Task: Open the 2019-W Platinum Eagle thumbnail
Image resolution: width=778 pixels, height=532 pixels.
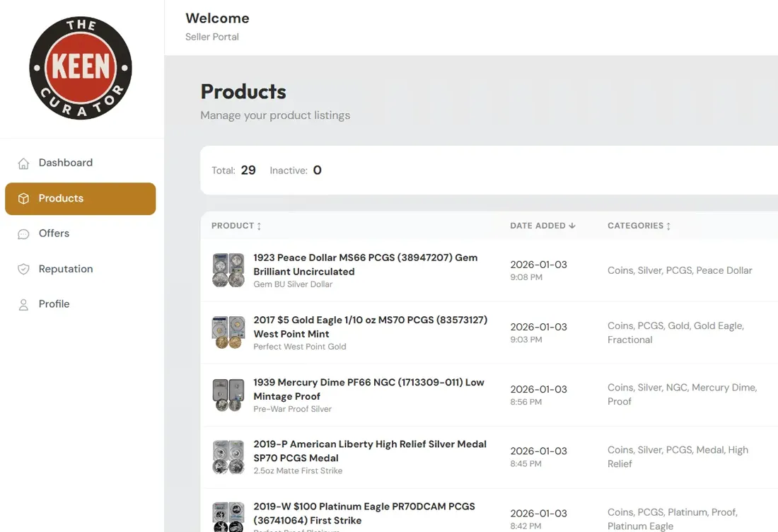Action: coord(228,517)
